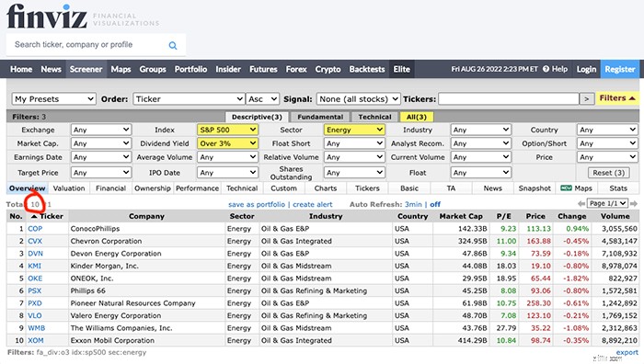The height and width of the screenshot is (364, 644).
Task: Open the Sector Energy dropdown
Action: click(354, 130)
